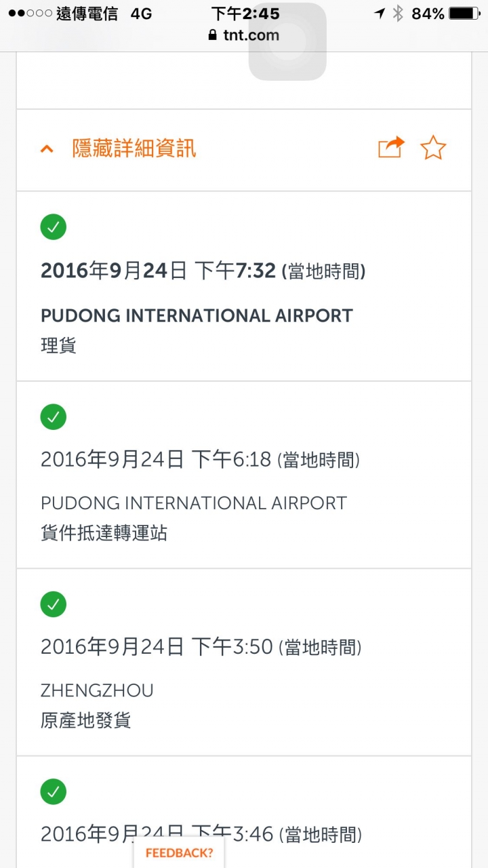This screenshot has width=488, height=868.
Task: Tap the bold PUDONG INTERNATIONAL AIRPORT heading
Action: (197, 315)
